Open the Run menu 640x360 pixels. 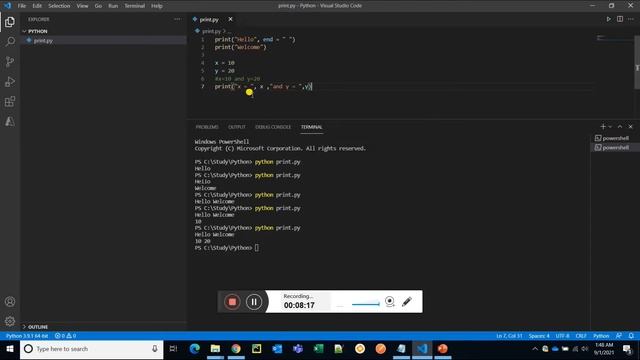(113, 6)
